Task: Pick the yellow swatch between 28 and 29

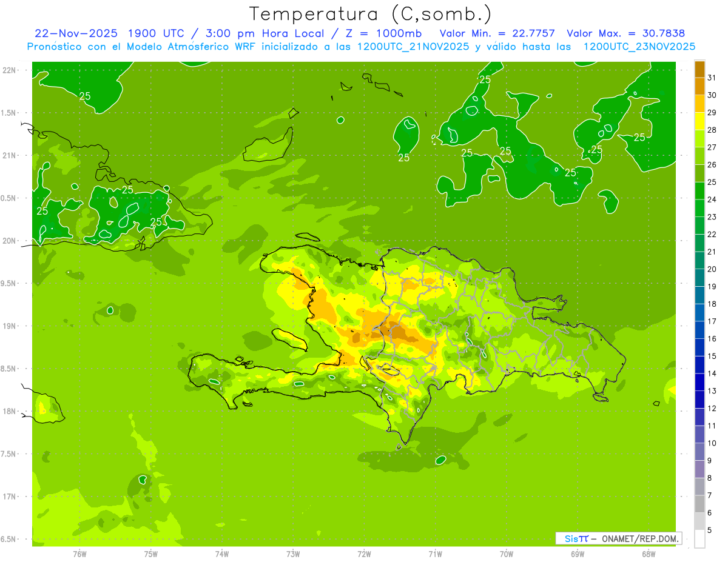Action: (699, 121)
